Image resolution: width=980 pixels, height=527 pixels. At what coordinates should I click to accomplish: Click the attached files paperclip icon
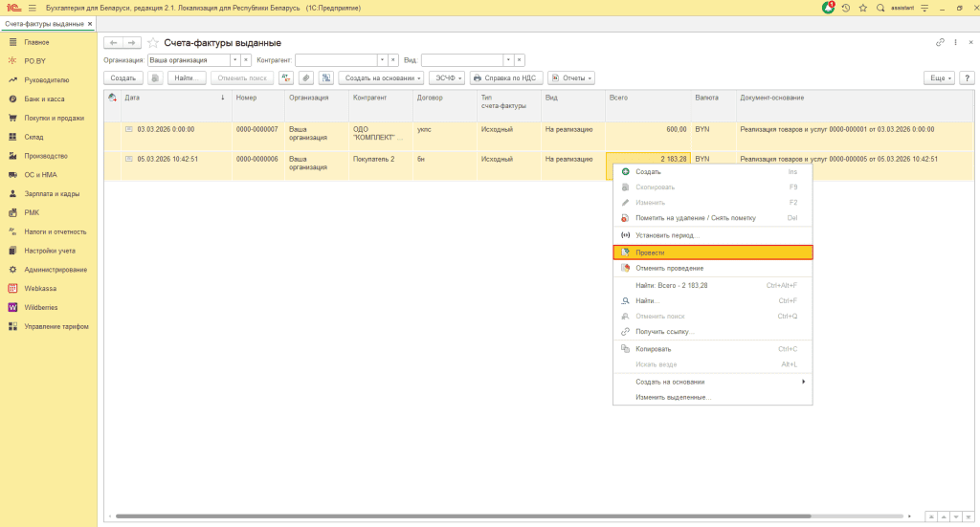pos(306,77)
